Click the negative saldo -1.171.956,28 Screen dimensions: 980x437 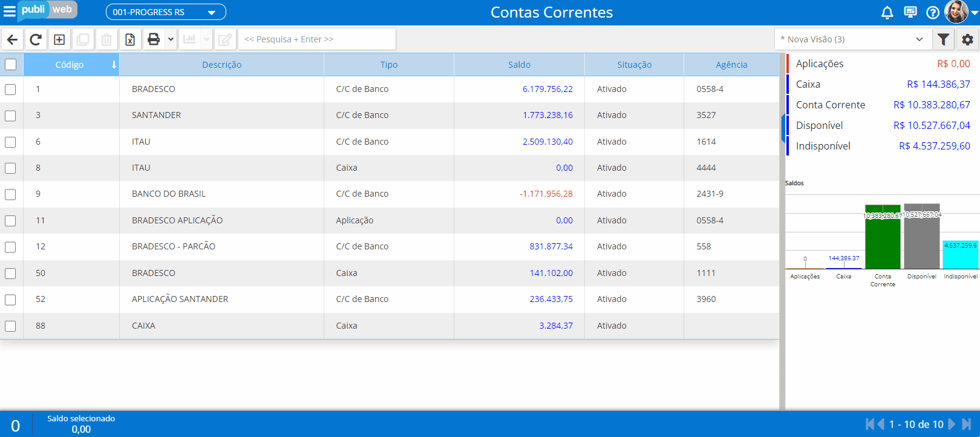(546, 194)
